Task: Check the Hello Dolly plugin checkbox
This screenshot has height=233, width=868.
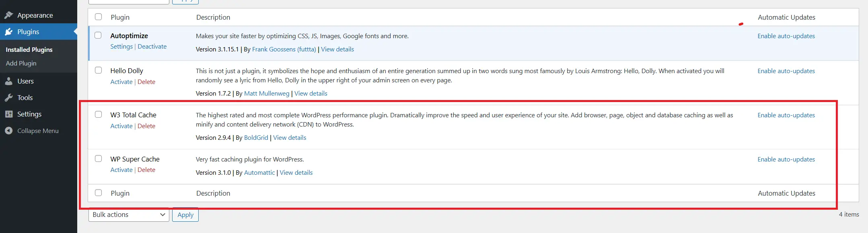Action: coord(98,70)
